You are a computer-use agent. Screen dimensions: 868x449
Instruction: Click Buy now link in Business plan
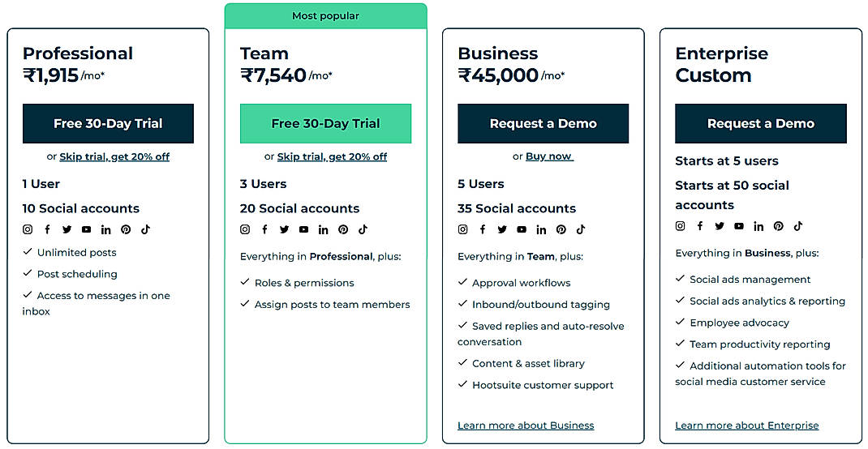(549, 156)
